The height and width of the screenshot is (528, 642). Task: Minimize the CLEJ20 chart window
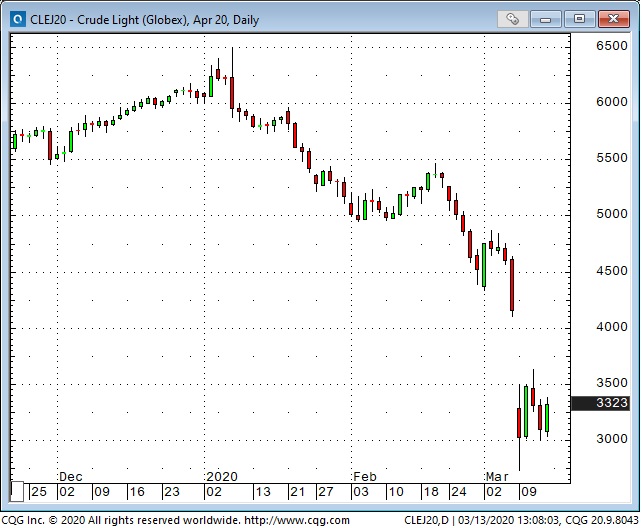(546, 19)
